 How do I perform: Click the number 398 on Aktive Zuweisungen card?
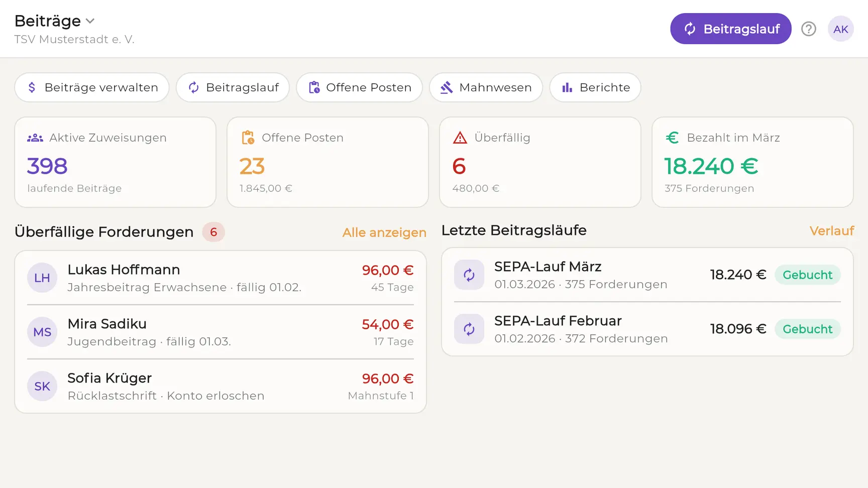point(47,166)
